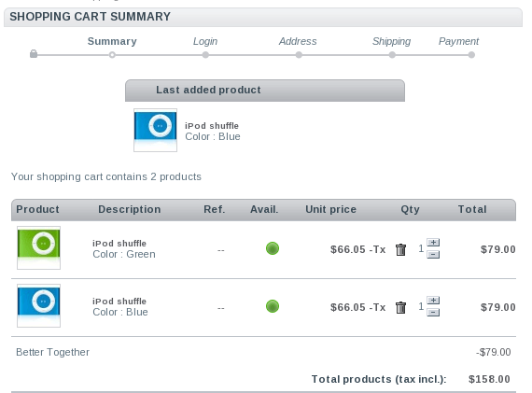Click the Total column header
Viewport: 532px width, 393px height.
tap(472, 209)
